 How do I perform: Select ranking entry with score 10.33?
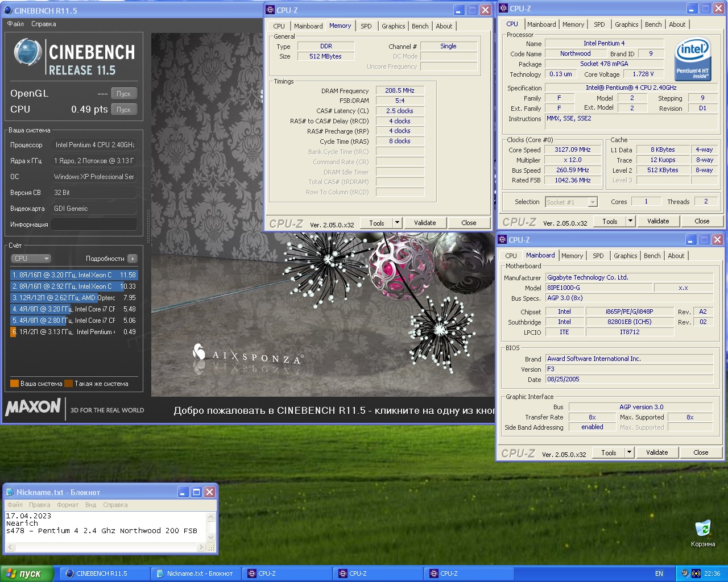(x=74, y=286)
